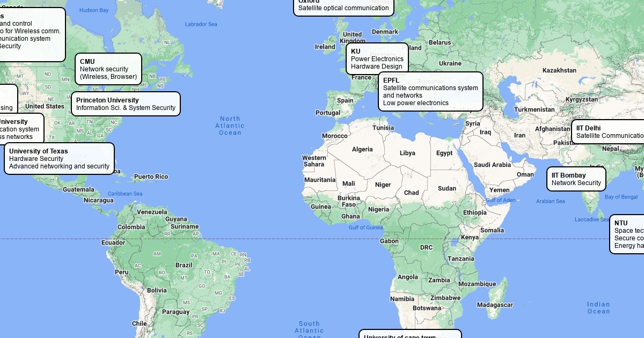Click the IIT Bombay Network Security box
The height and width of the screenshot is (338, 644).
coord(576,179)
